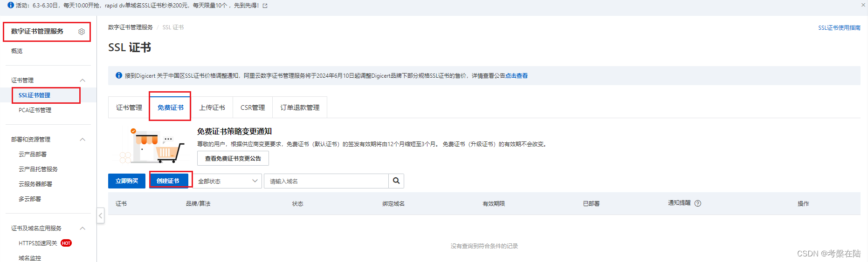
Task: Click the 品牌/算法 column header
Action: click(x=198, y=204)
